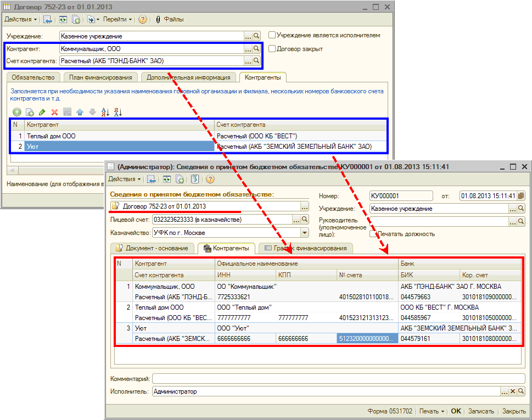Image resolution: width=532 pixels, height=420 pixels.
Task: Sort the contract's counterparty table ascending
Action: click(x=105, y=112)
